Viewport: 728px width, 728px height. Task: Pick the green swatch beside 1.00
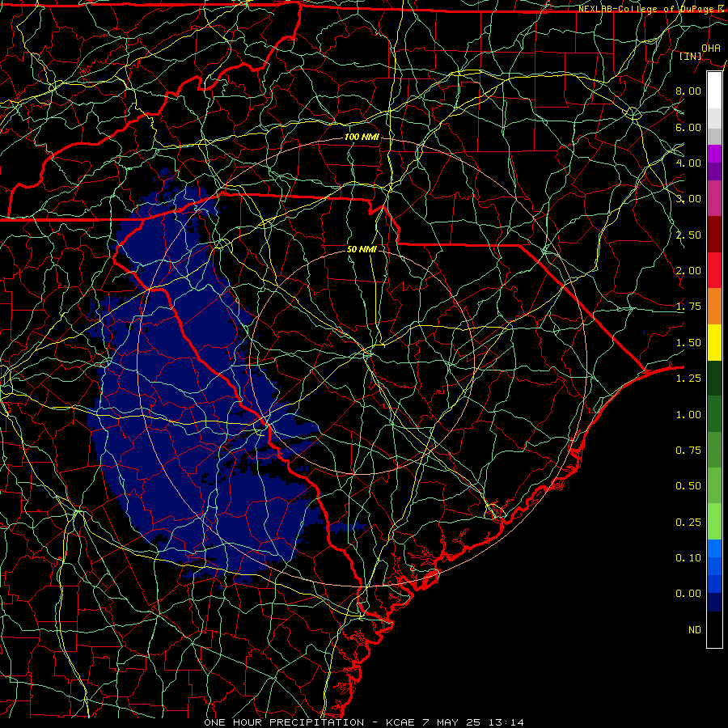click(714, 414)
